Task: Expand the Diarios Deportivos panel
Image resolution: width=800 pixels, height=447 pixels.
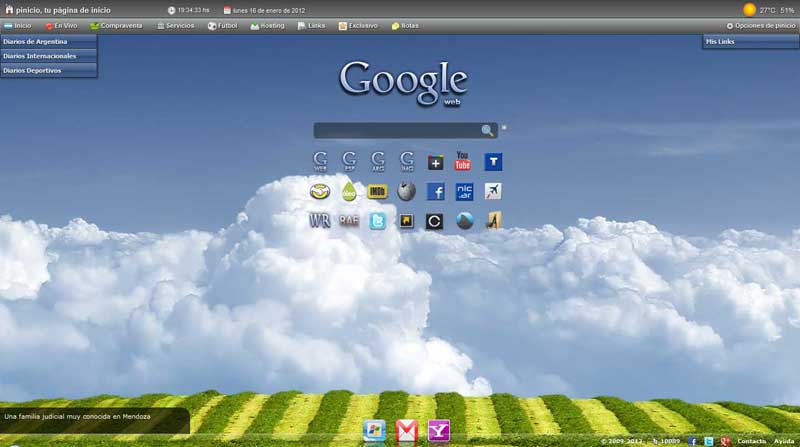Action: coord(49,71)
